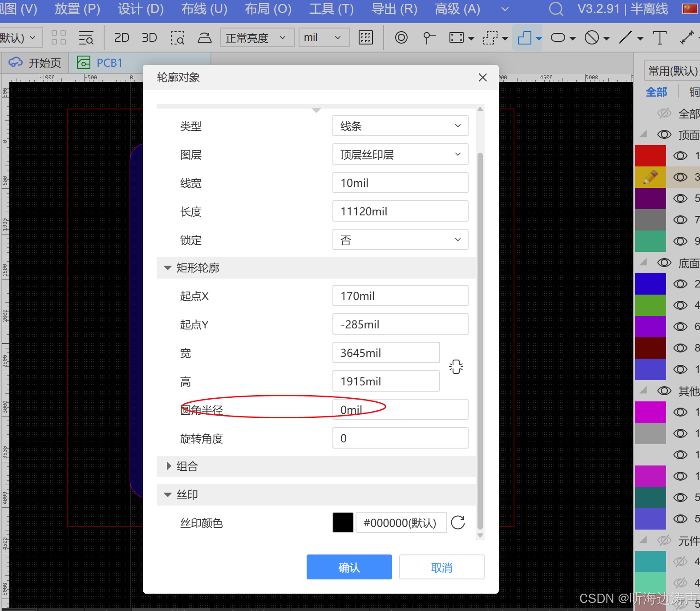This screenshot has height=611, width=700.
Task: Select the rounded slot shape tool
Action: [558, 38]
